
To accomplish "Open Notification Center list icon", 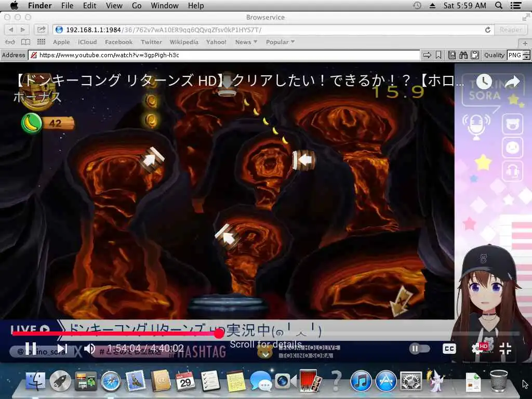I will pyautogui.click(x=516, y=5).
